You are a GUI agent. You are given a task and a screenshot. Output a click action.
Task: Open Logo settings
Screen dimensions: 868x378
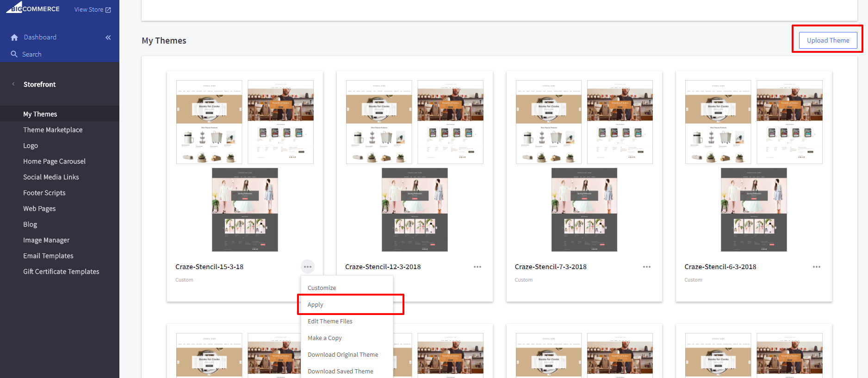[x=31, y=145]
